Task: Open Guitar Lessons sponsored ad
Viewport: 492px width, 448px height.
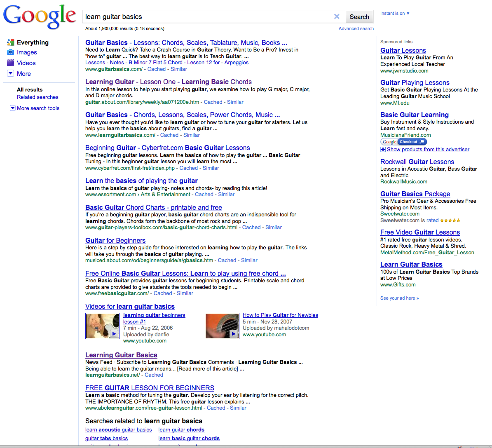Action: pos(403,51)
